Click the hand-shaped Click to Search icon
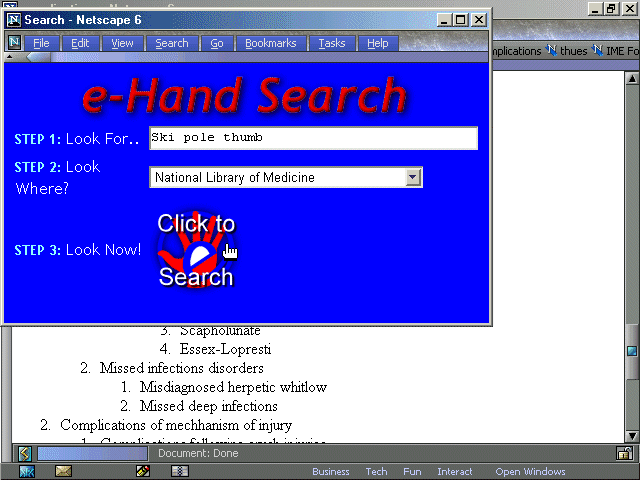 point(195,251)
